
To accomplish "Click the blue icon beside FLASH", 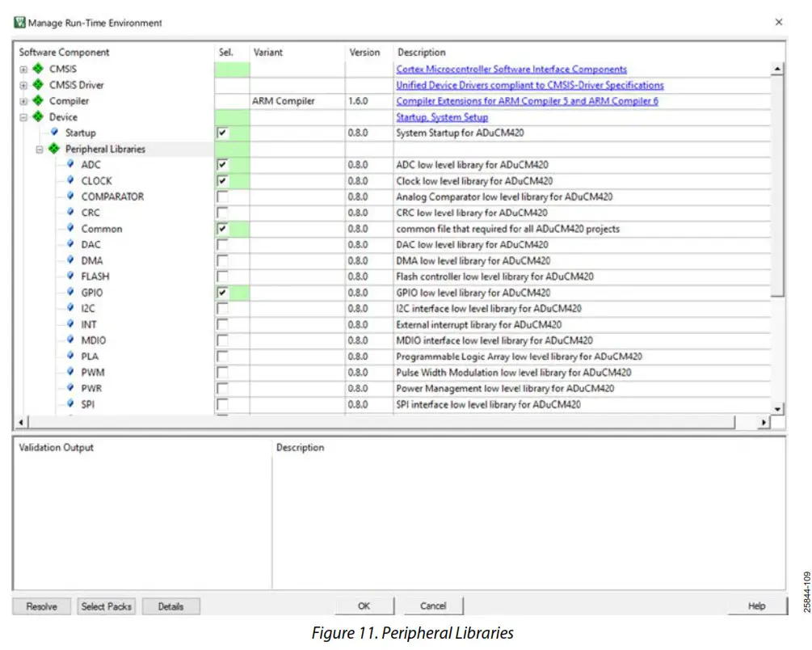I will [x=71, y=276].
